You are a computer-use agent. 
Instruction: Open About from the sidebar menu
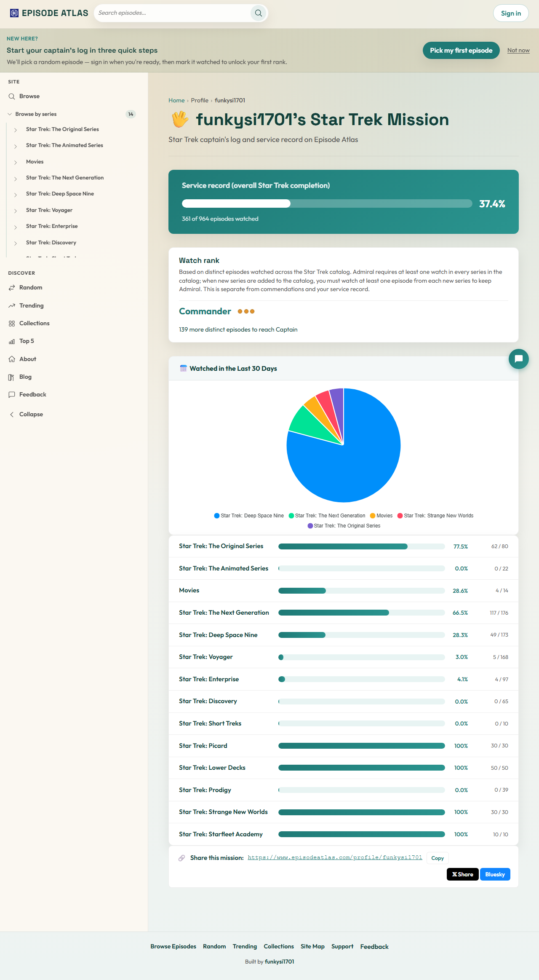28,359
